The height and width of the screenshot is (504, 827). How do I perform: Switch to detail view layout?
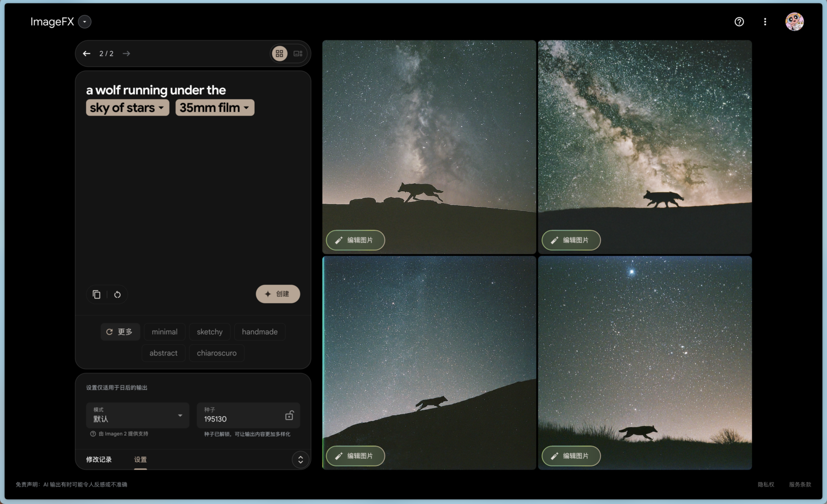[x=298, y=53]
